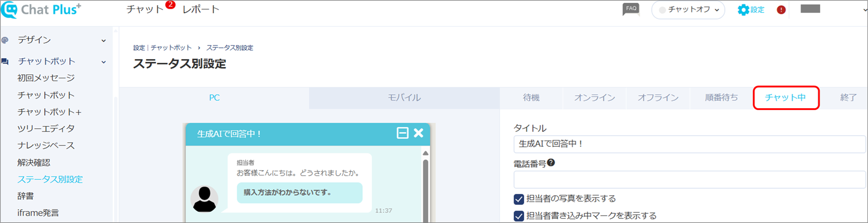
Task: Open iframe発言 in the sidebar
Action: coord(38,213)
